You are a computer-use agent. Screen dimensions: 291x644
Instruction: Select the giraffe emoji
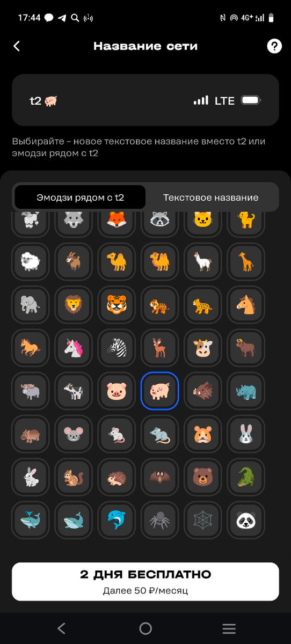point(246,262)
